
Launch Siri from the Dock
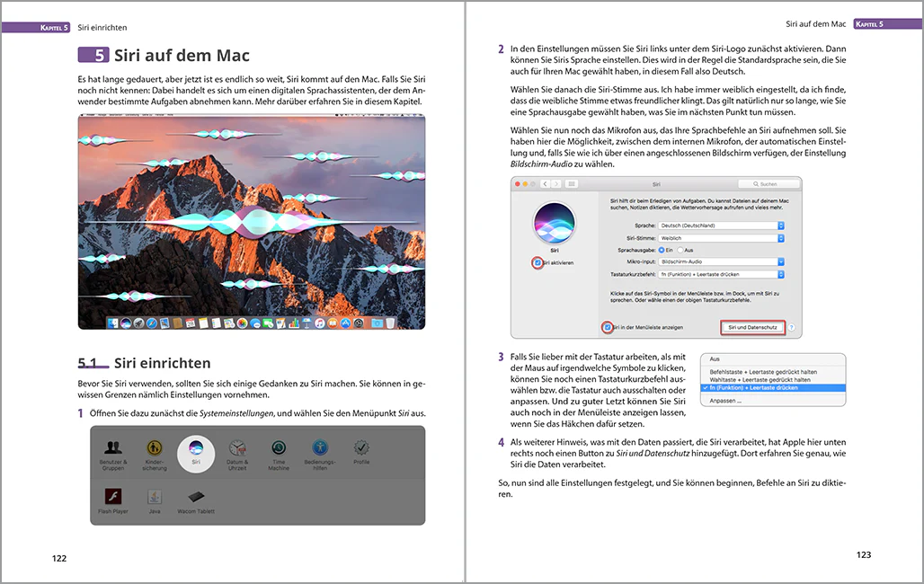[126, 323]
